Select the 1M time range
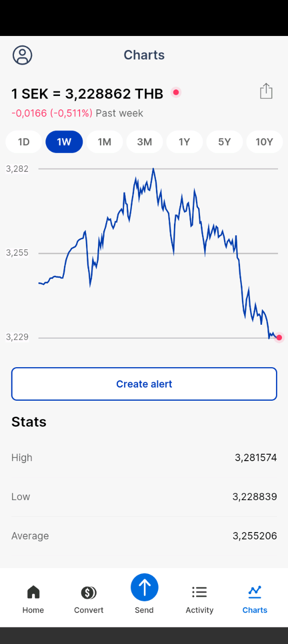The width and height of the screenshot is (288, 644). (x=104, y=142)
